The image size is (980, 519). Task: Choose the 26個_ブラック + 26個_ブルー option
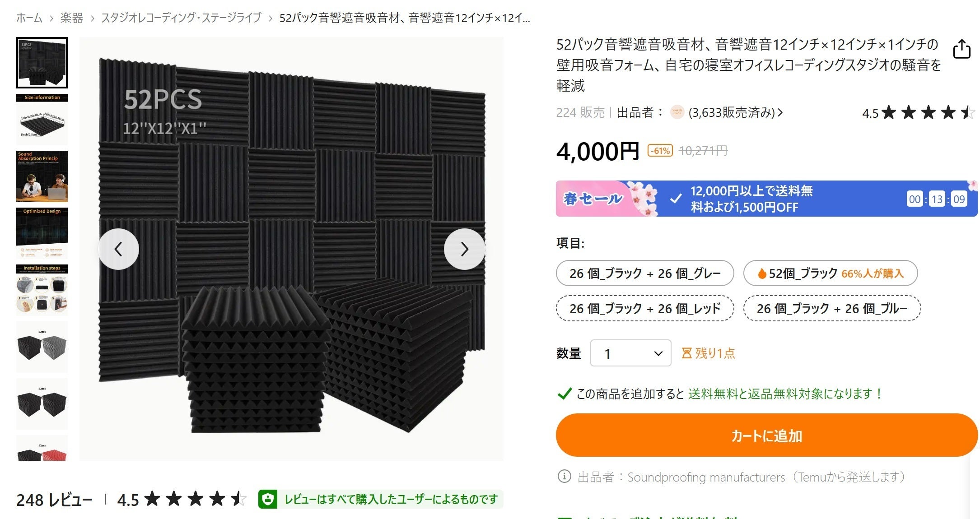(832, 308)
